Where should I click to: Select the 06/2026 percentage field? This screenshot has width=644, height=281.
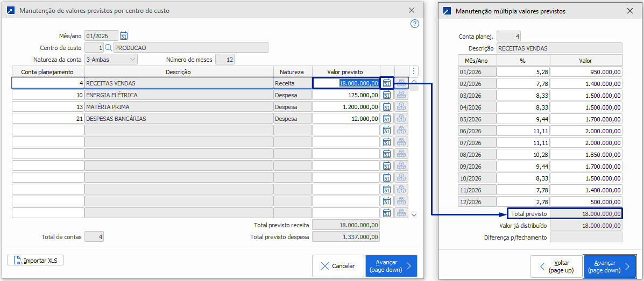tap(522, 131)
